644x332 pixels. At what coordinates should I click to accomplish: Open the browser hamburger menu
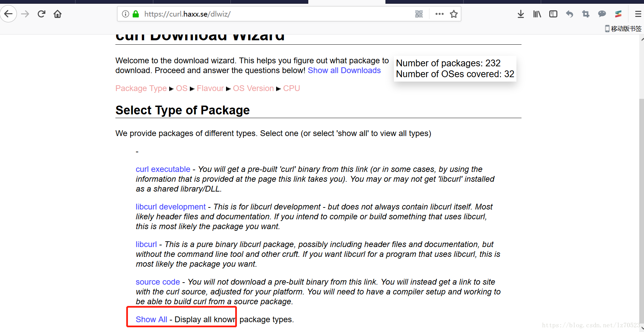click(x=638, y=14)
